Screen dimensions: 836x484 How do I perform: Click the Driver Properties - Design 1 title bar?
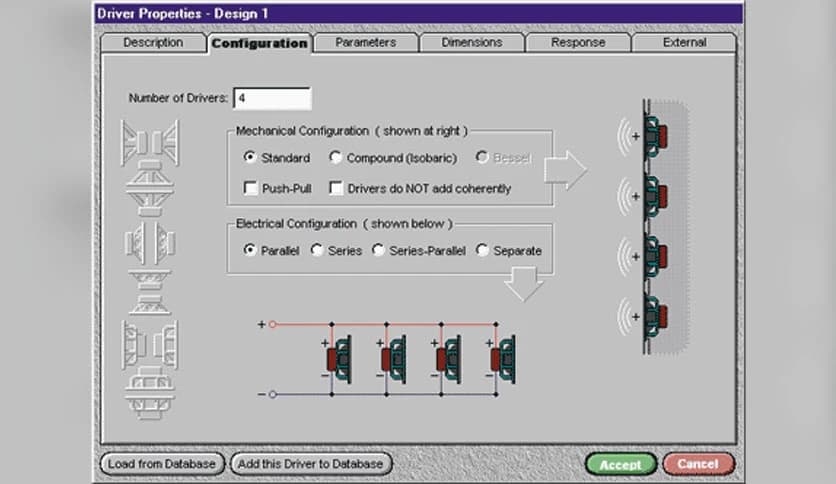click(419, 13)
